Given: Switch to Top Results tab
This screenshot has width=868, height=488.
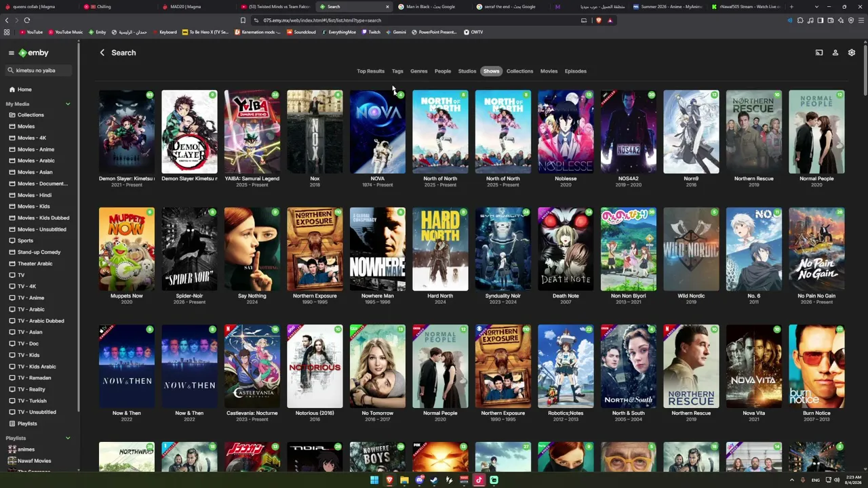Looking at the screenshot, I should click(370, 71).
